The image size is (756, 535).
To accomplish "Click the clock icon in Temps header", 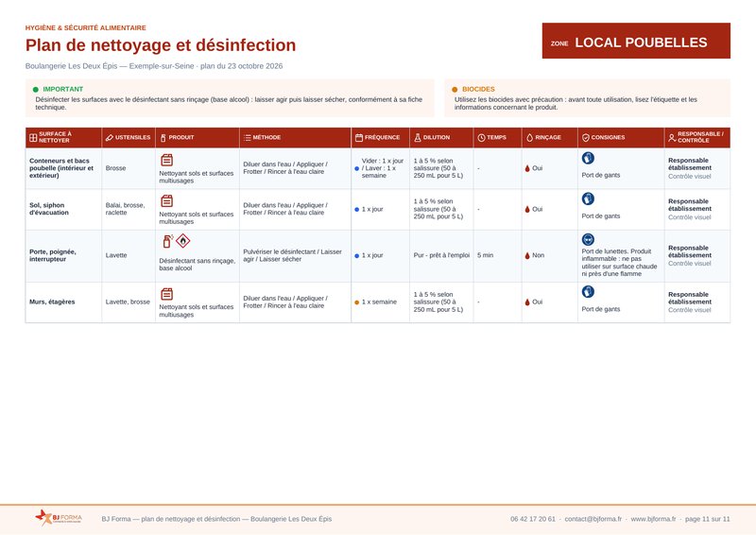I will tap(481, 137).
